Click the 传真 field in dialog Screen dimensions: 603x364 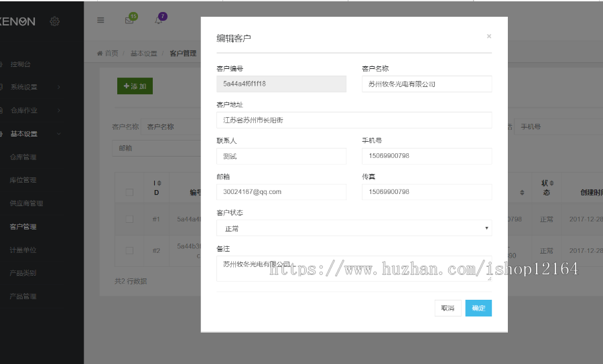click(x=427, y=192)
